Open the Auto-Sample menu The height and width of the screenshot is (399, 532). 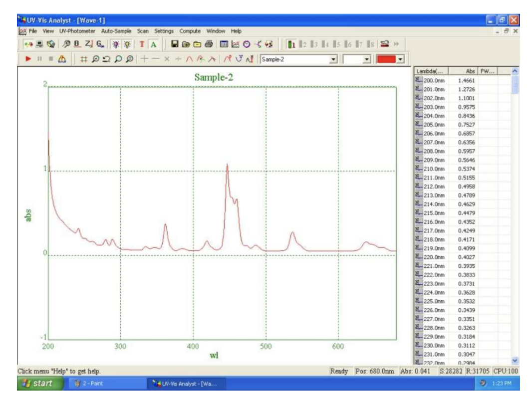(116, 31)
